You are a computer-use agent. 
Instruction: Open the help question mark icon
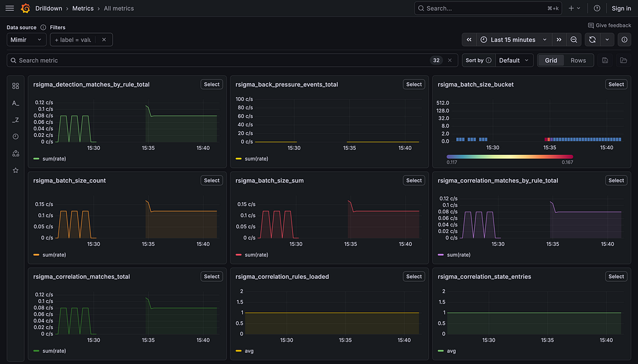click(597, 8)
